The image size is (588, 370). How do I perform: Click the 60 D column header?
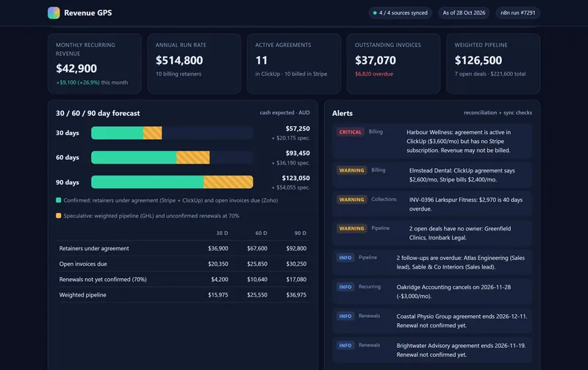coord(261,233)
